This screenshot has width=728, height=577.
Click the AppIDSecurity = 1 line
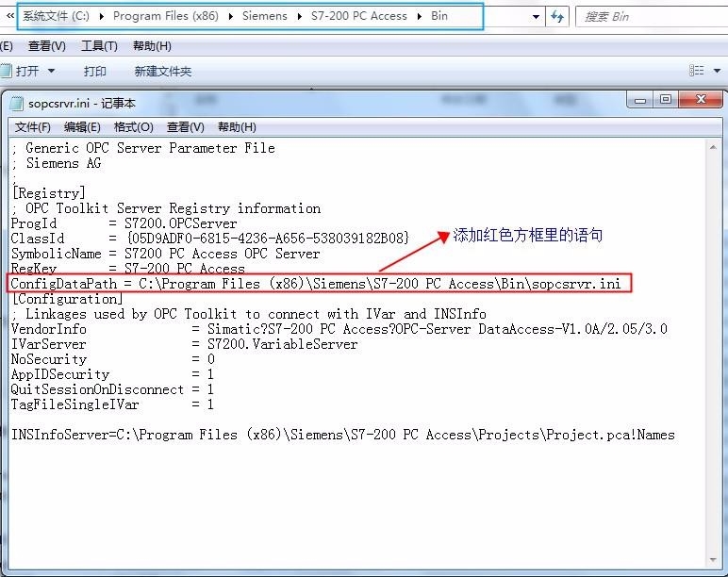click(113, 374)
